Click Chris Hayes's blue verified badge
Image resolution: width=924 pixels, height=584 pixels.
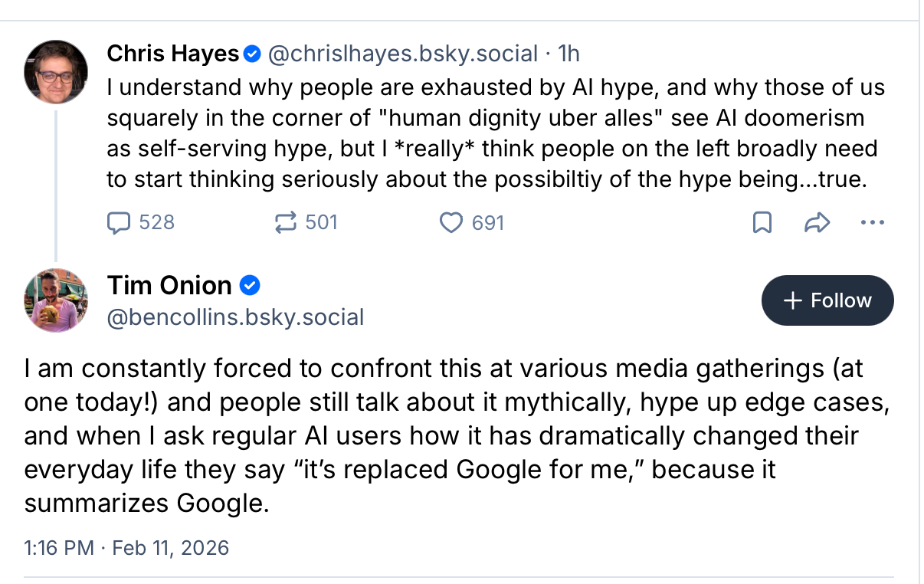[252, 54]
